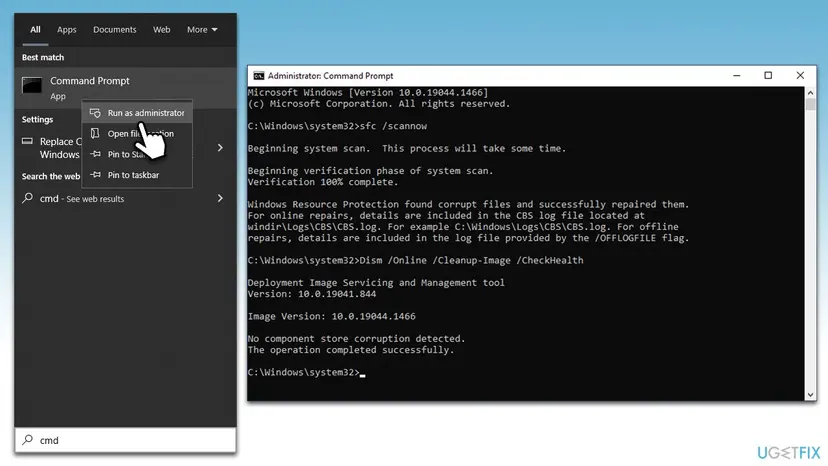Select Run as administrator from context menu
This screenshot has width=828, height=466.
click(x=137, y=113)
